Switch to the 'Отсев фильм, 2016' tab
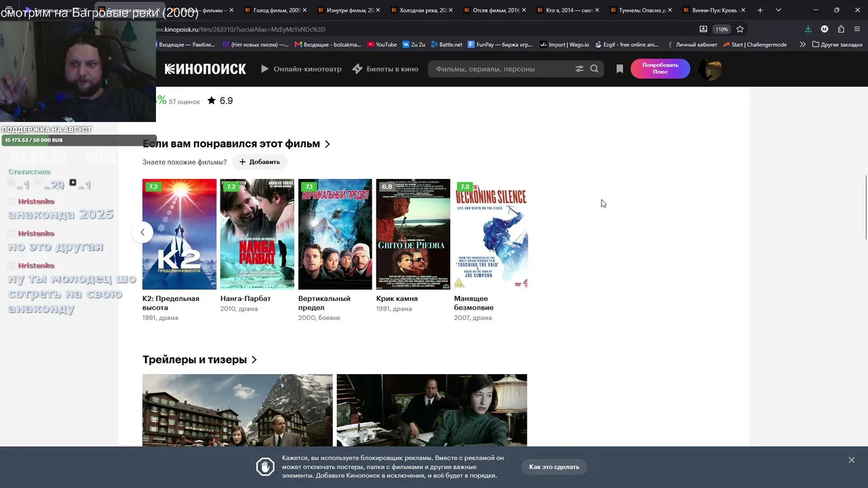This screenshot has height=488, width=868. (x=495, y=10)
